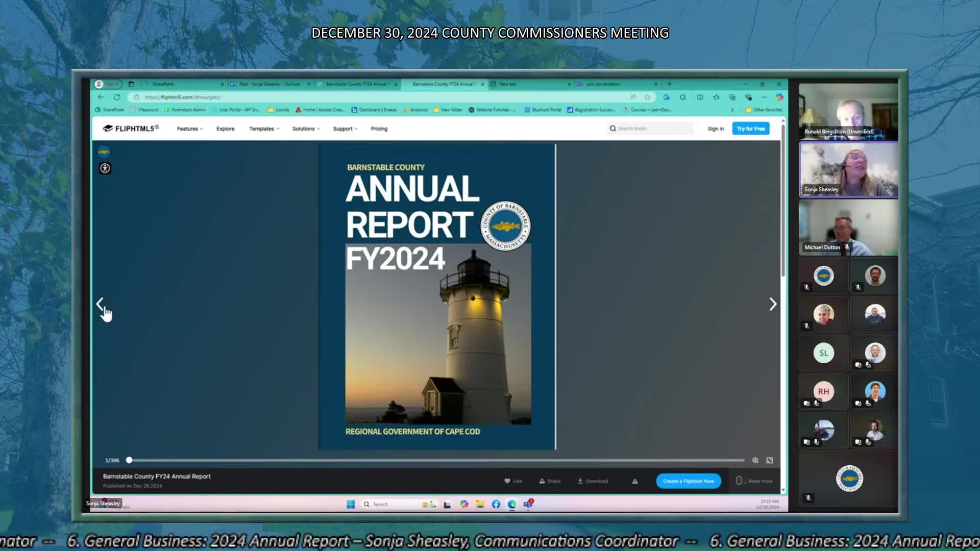The width and height of the screenshot is (980, 551).
Task: Expand the Features dropdown menu
Action: tap(190, 129)
